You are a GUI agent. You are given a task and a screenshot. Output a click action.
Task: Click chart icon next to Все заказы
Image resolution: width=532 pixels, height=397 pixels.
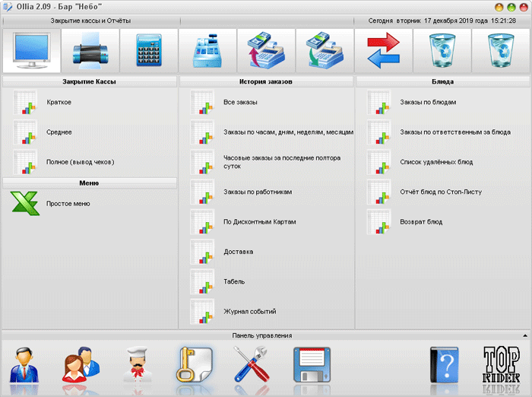[202, 102]
